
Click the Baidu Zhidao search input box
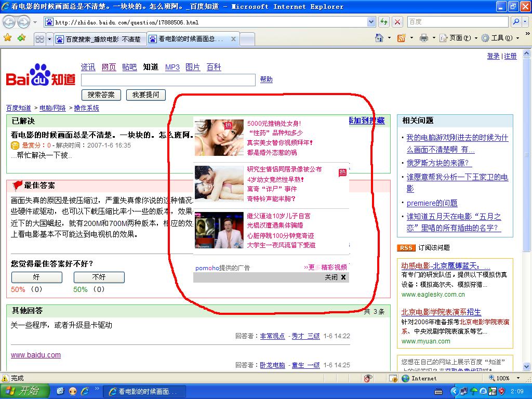168,79
